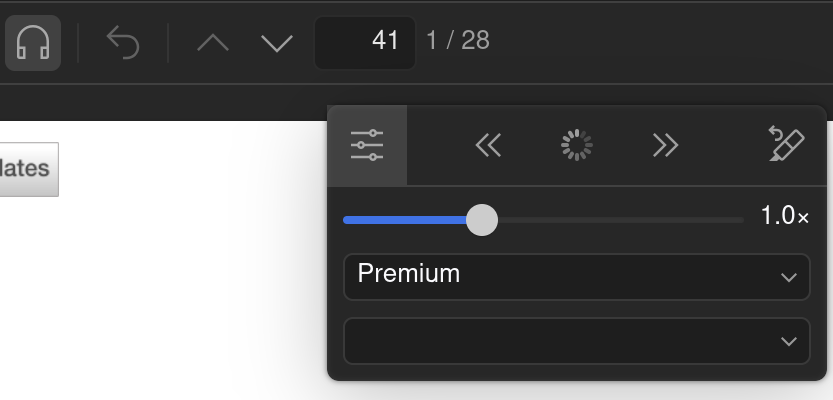Image resolution: width=833 pixels, height=400 pixels.
Task: Go to previous page with up chevron
Action: [212, 42]
